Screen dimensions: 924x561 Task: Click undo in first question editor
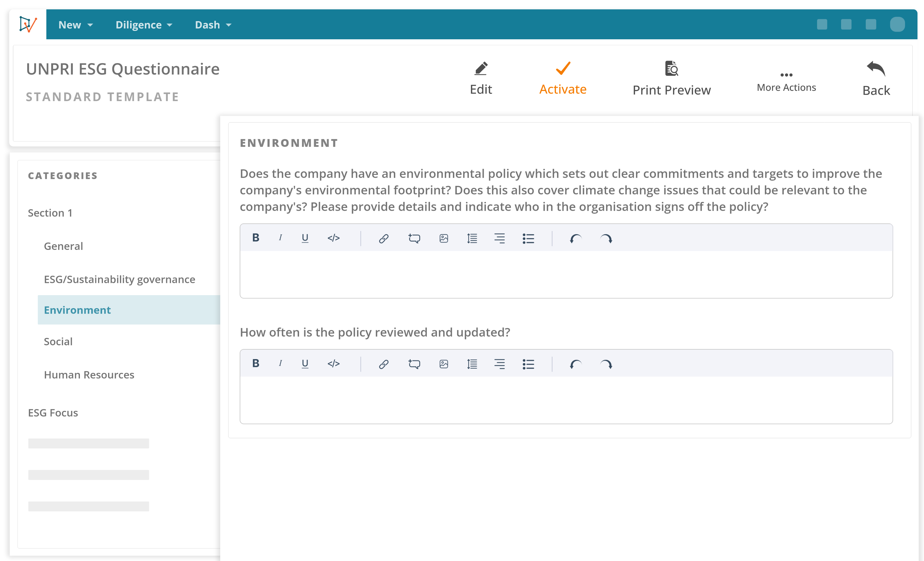point(576,238)
